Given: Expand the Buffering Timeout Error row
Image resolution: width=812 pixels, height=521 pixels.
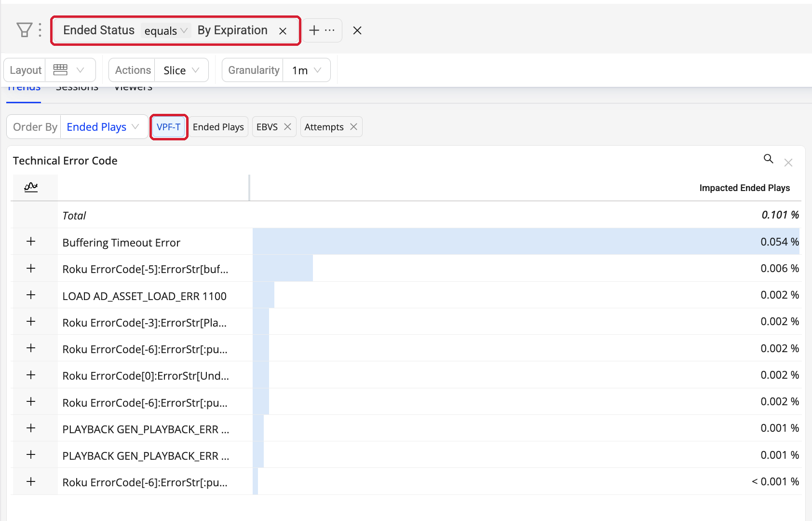Looking at the screenshot, I should [x=31, y=241].
